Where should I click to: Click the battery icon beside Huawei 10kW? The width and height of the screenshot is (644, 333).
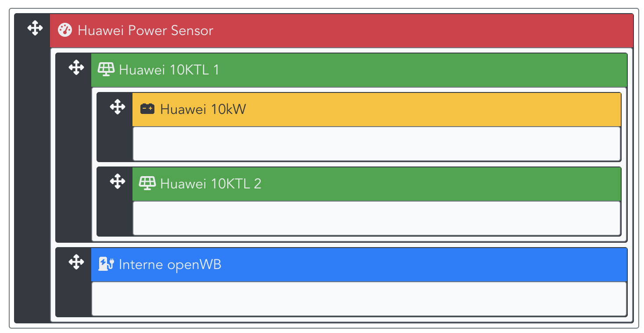tap(147, 109)
